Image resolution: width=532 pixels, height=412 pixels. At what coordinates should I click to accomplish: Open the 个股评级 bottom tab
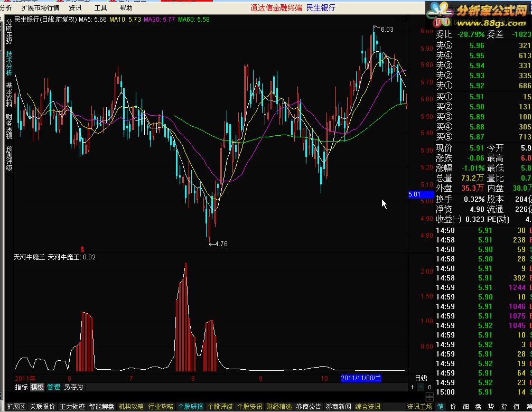coord(220,407)
